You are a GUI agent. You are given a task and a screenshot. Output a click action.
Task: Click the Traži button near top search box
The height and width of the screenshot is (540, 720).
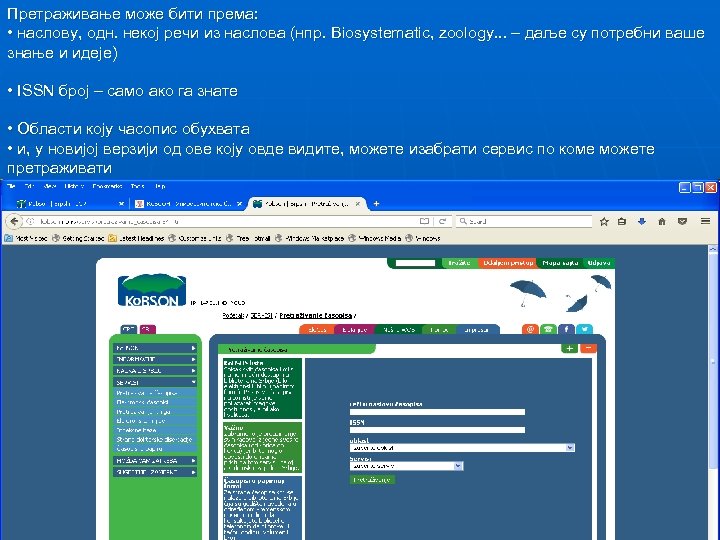pyautogui.click(x=459, y=263)
